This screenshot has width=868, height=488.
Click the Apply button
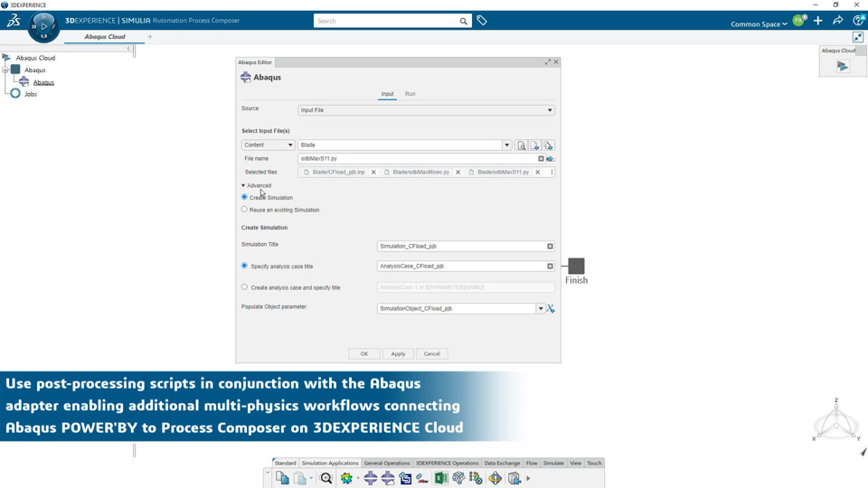coord(398,353)
